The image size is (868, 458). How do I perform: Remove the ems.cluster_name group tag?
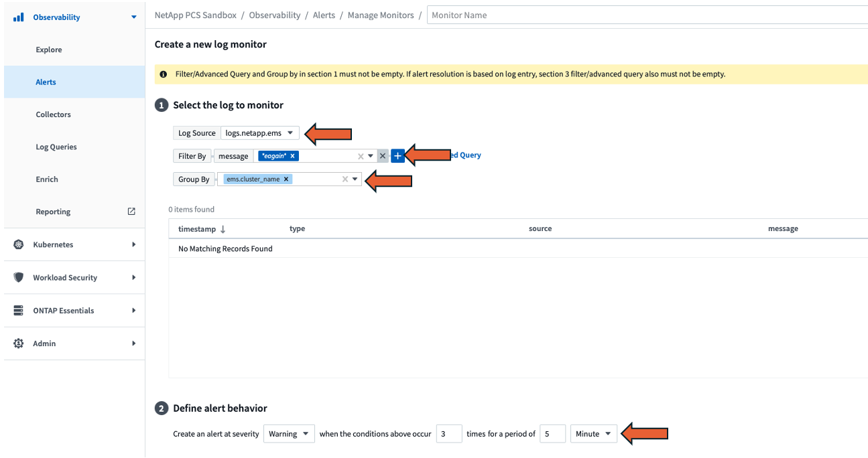click(x=286, y=179)
